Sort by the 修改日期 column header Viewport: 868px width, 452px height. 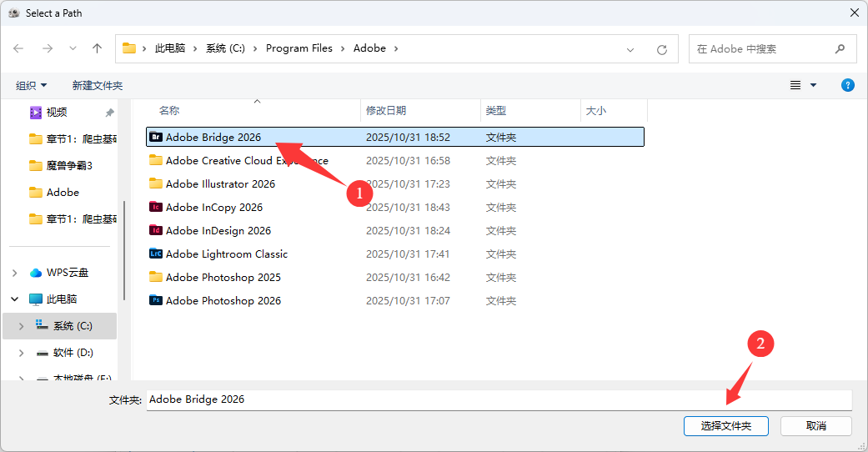tap(421, 111)
